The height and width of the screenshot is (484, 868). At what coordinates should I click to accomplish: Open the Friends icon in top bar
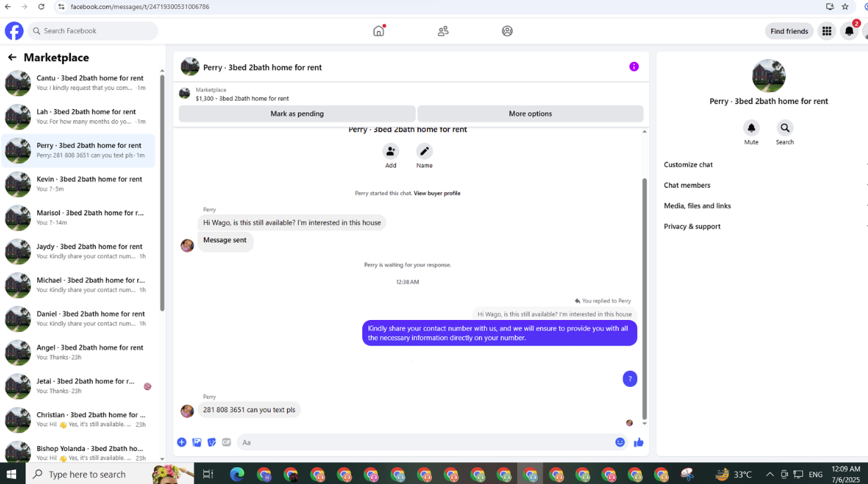click(x=443, y=31)
